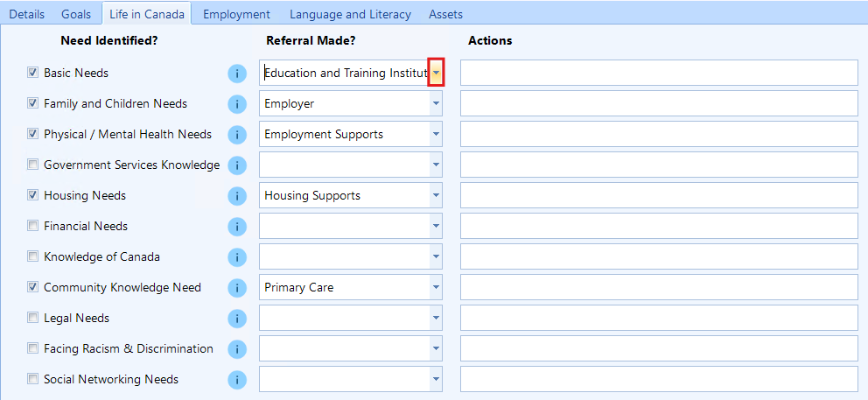
Task: Open the Language and Literacy tab
Action: 350,14
